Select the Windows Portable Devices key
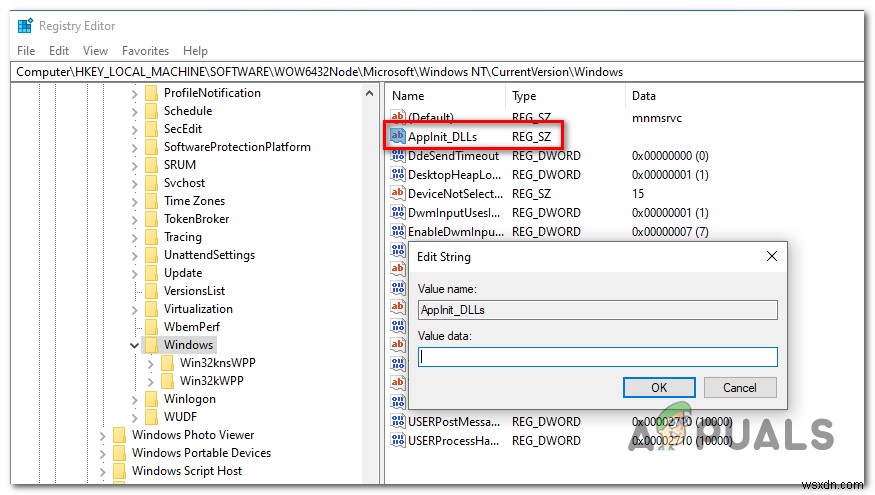 pos(201,453)
